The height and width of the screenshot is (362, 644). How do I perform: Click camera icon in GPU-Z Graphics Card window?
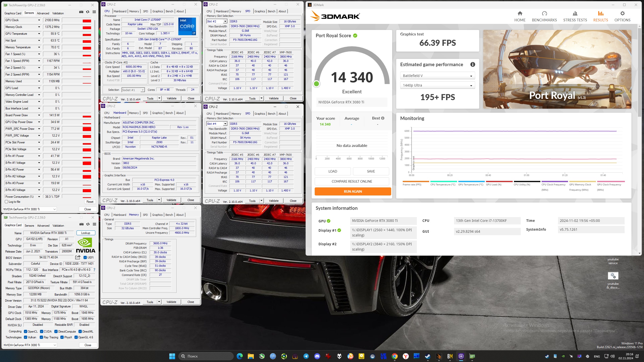81,224
